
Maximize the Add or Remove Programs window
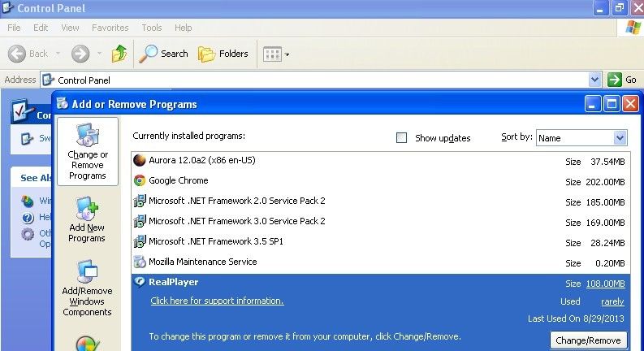coord(612,104)
